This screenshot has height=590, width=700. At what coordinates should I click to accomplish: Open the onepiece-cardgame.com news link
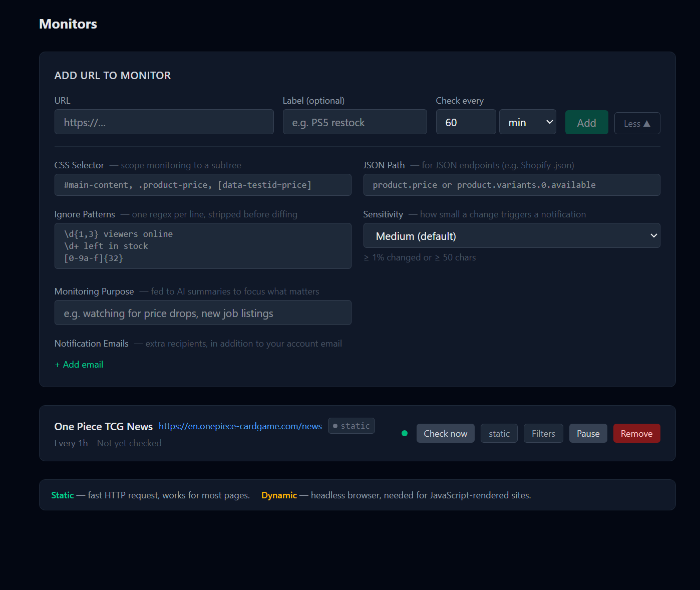pyautogui.click(x=240, y=426)
